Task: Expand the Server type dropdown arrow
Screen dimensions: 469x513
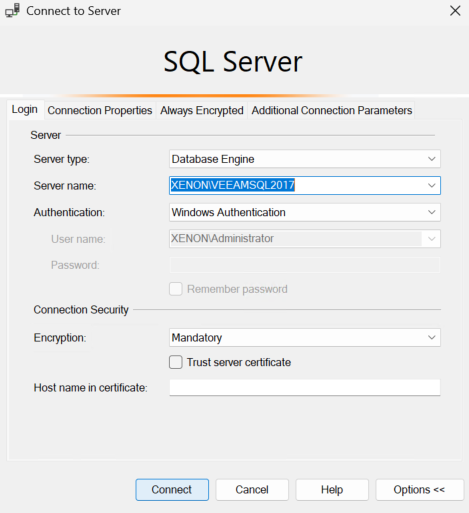Action: tap(432, 159)
